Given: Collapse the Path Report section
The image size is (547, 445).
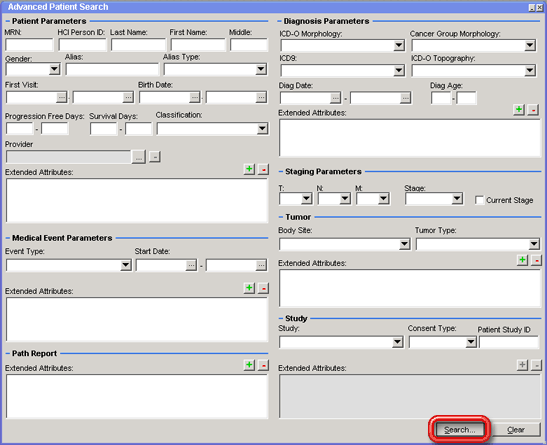Looking at the screenshot, I should [8, 353].
